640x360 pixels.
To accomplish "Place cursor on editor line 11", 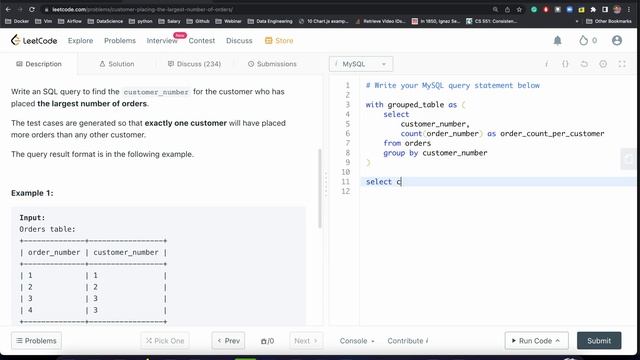I will pyautogui.click(x=498, y=182).
